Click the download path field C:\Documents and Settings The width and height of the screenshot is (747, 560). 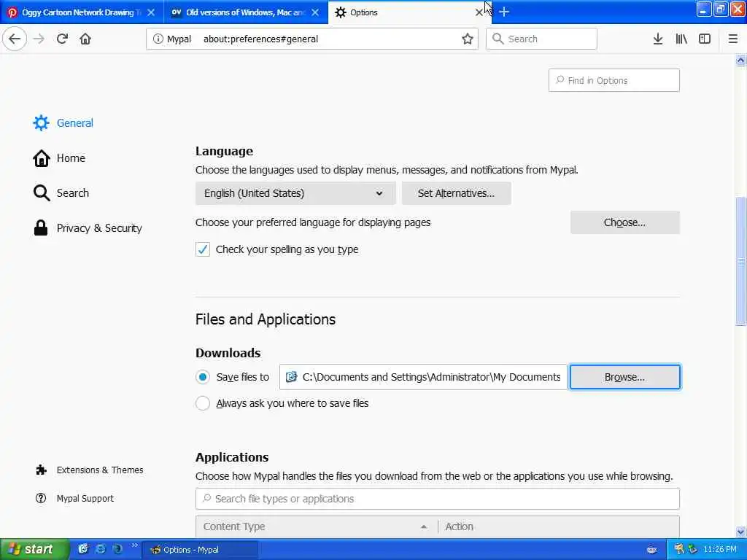tap(423, 377)
